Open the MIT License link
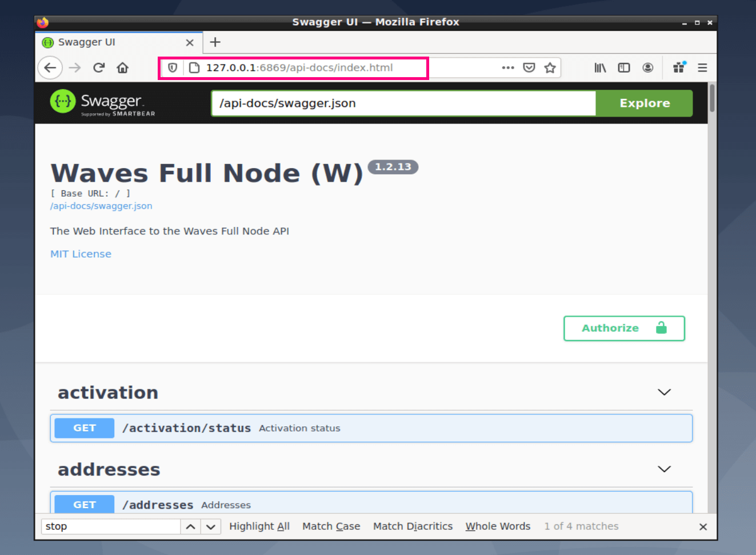 81,254
